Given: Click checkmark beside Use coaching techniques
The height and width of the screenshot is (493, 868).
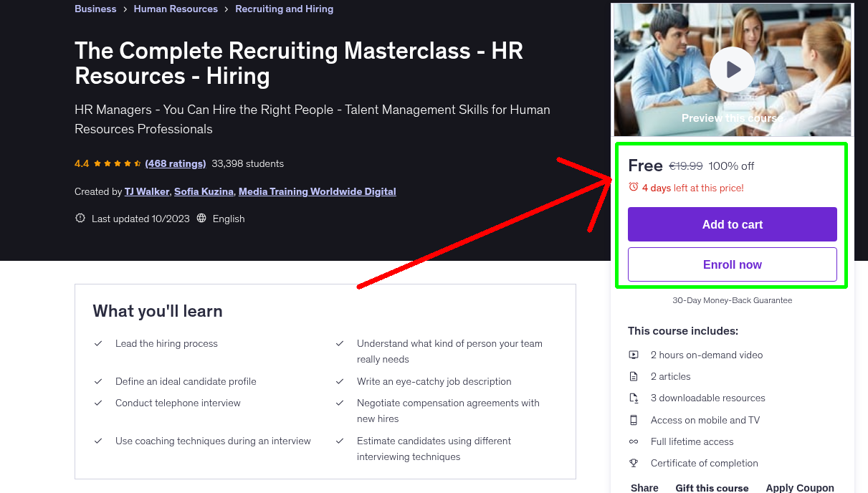Looking at the screenshot, I should pos(98,441).
